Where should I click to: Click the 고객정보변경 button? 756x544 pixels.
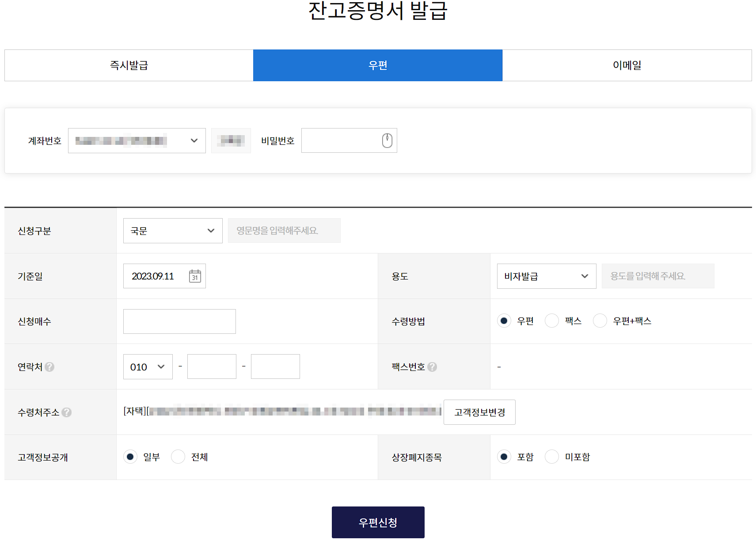[479, 412]
